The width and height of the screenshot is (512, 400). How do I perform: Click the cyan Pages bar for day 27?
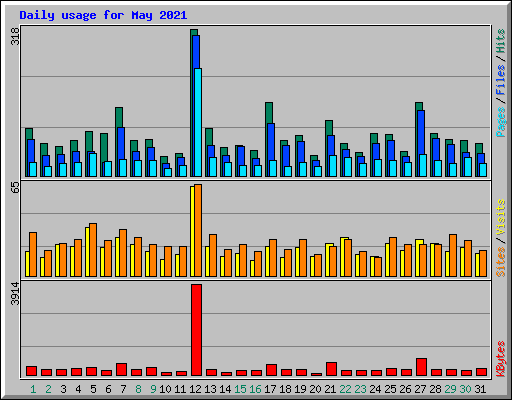pos(423,165)
